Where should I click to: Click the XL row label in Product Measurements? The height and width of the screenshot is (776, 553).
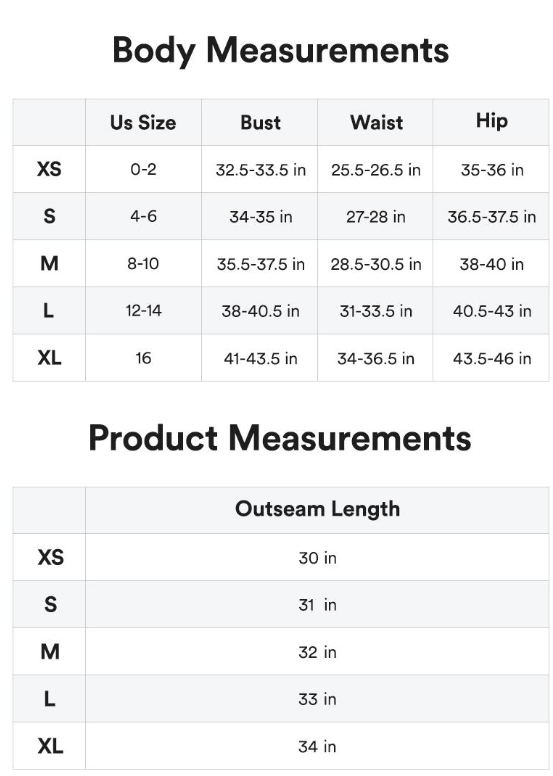pyautogui.click(x=49, y=746)
